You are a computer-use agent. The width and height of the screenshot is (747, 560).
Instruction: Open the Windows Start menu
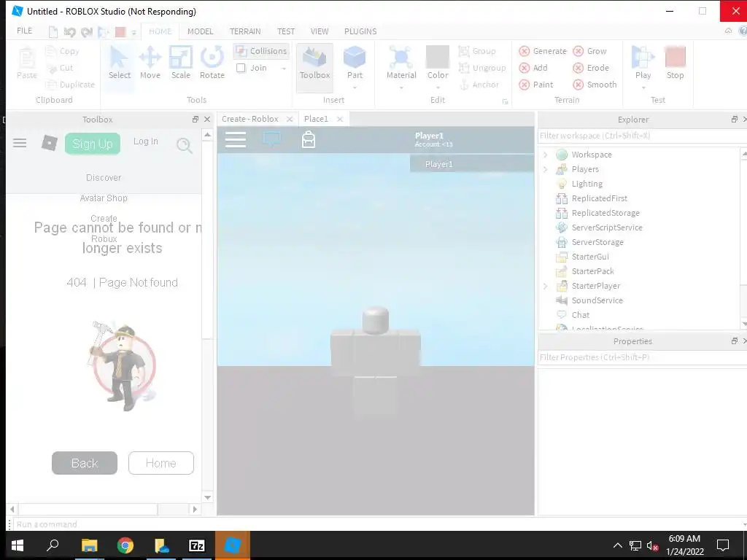18,545
